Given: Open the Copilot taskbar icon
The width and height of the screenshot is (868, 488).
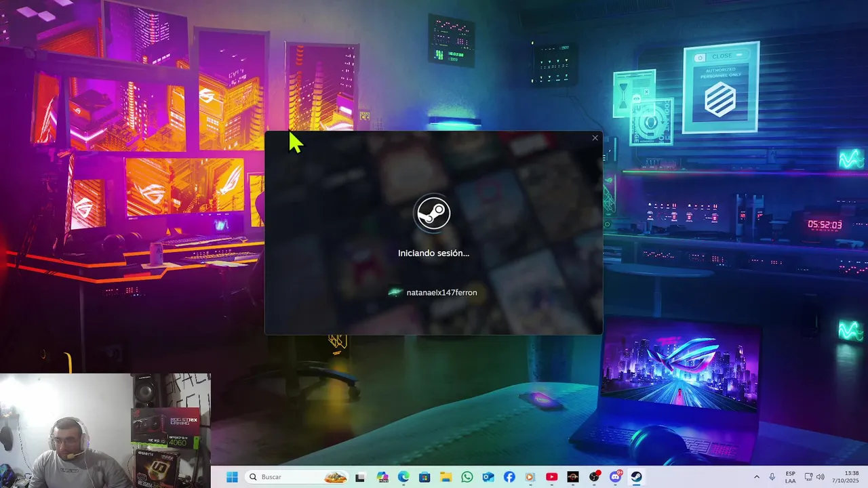Looking at the screenshot, I should tap(382, 477).
